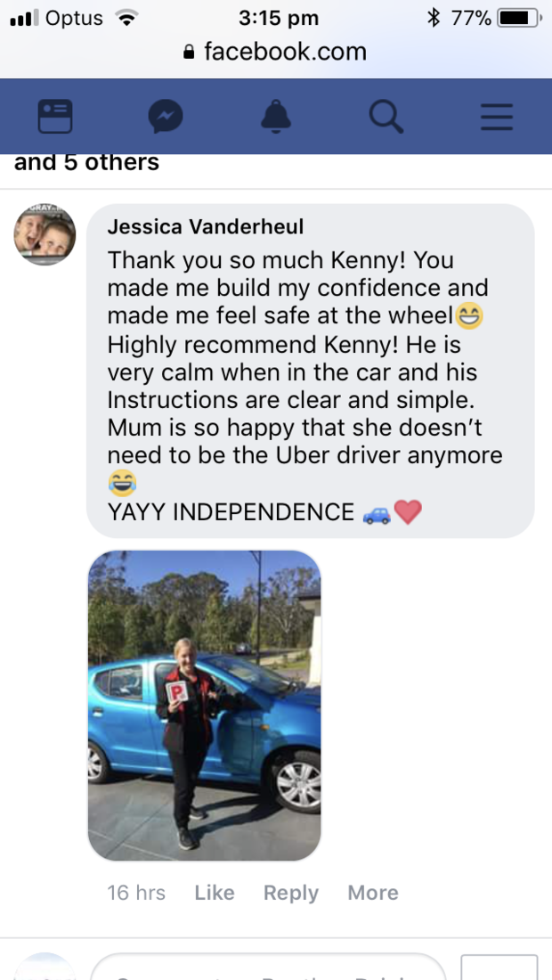Tap the search magnifier icon
Screen dimensions: 552x980
click(x=386, y=116)
